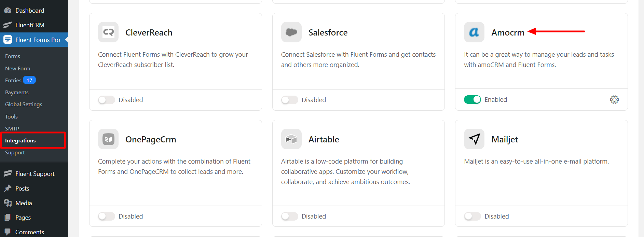Turn on the Salesforce integration switch

pyautogui.click(x=289, y=100)
